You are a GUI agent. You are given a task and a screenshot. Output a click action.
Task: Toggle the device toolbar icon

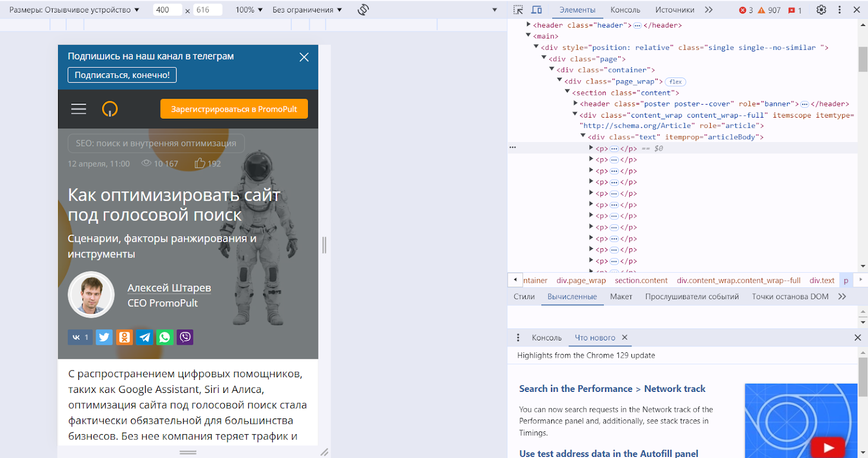537,10
